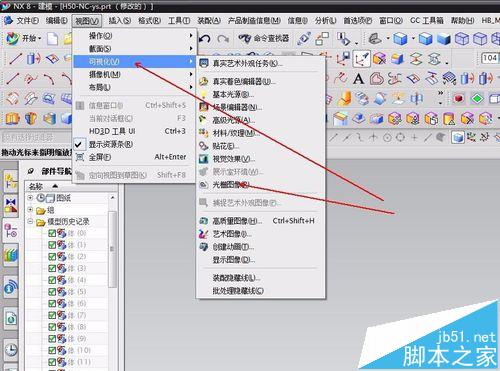Click the green diamond icon in toolbar
The height and width of the screenshot is (371, 500).
coord(477,99)
